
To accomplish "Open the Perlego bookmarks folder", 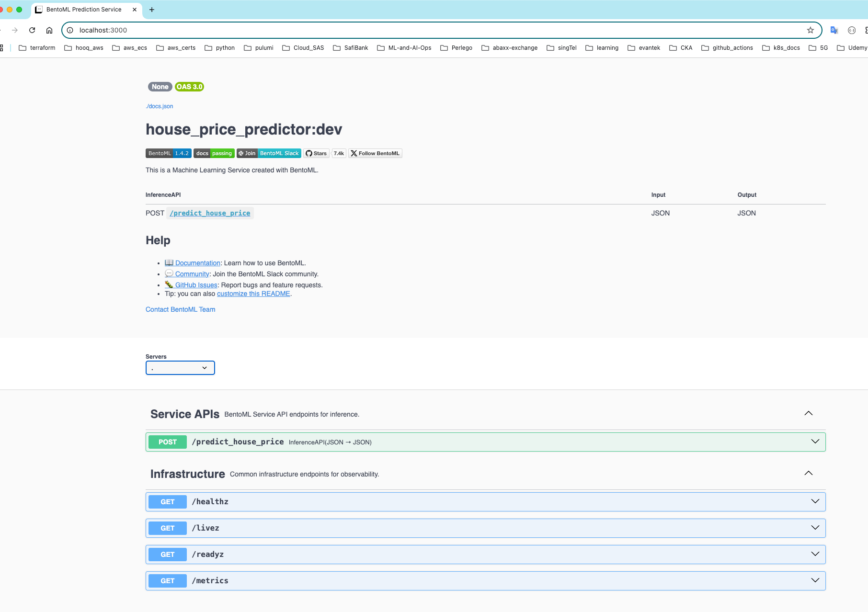I will pyautogui.click(x=457, y=48).
